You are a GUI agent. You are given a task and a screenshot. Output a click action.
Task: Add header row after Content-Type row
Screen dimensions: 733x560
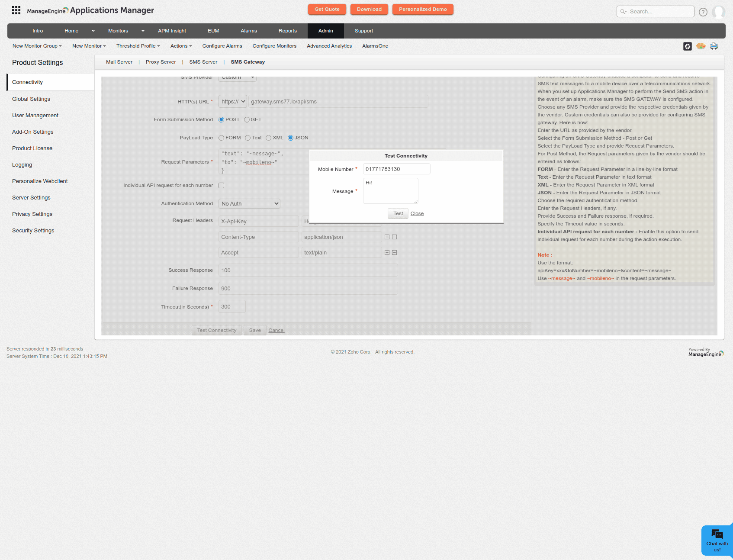(387, 237)
